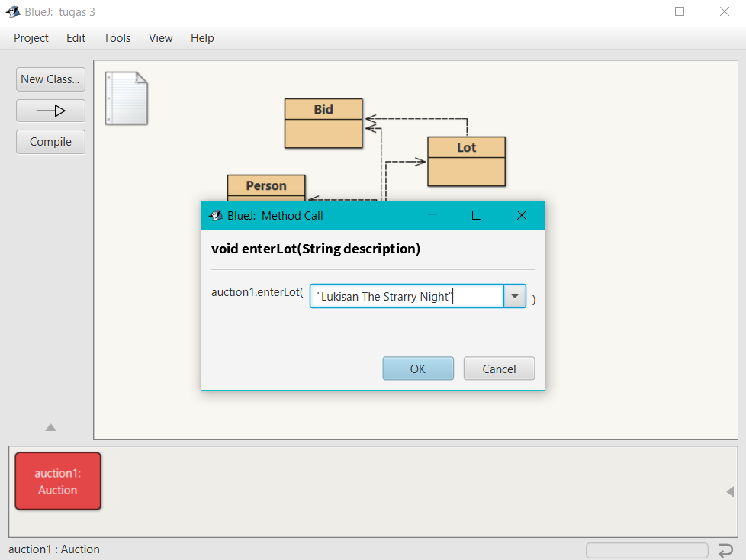
Task: Click the BlueJ icon in Method Call dialog
Action: (217, 215)
